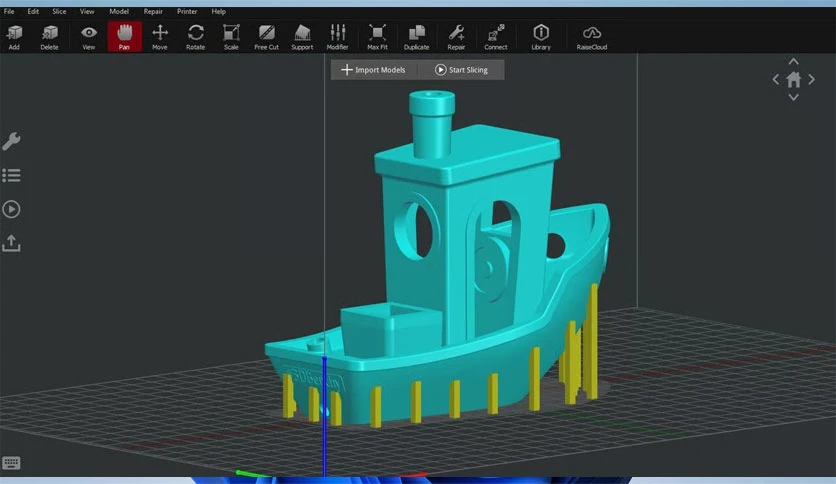Click the keyboard icon at bottom left
Image resolution: width=836 pixels, height=484 pixels.
(11, 463)
